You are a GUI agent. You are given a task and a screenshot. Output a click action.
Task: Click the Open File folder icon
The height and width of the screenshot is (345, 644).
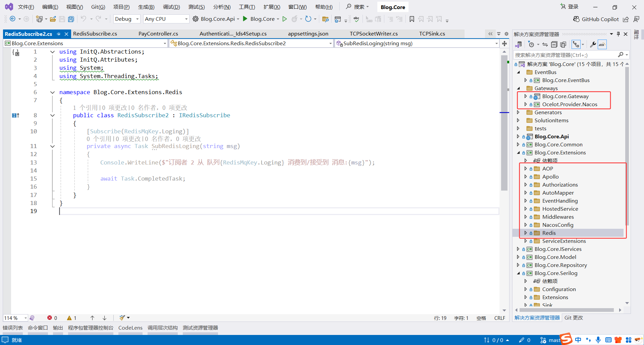tap(53, 19)
